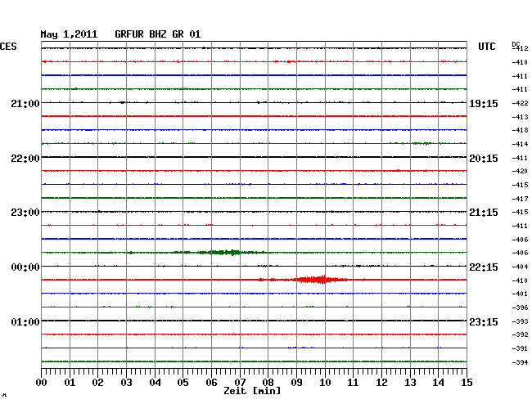The image size is (532, 404).
Task: Click the '15' minute axis label
Action: pos(467,383)
